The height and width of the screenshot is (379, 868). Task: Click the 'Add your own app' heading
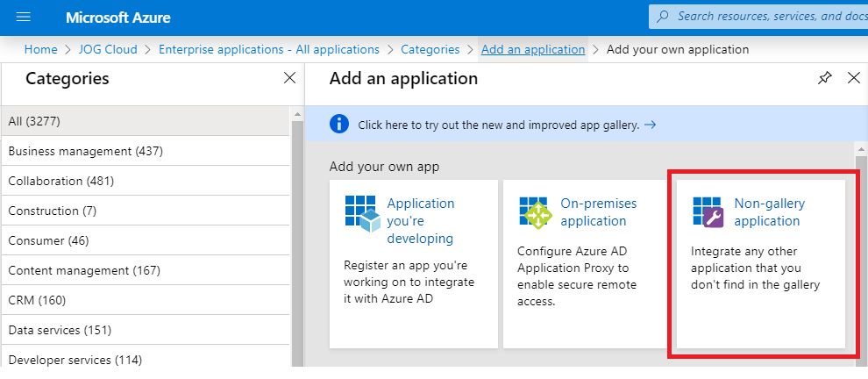(384, 167)
